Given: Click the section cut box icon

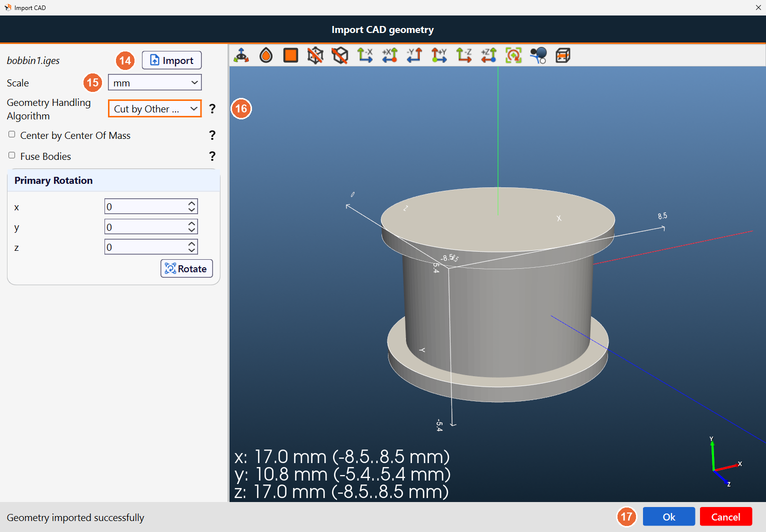Looking at the screenshot, I should [563, 55].
